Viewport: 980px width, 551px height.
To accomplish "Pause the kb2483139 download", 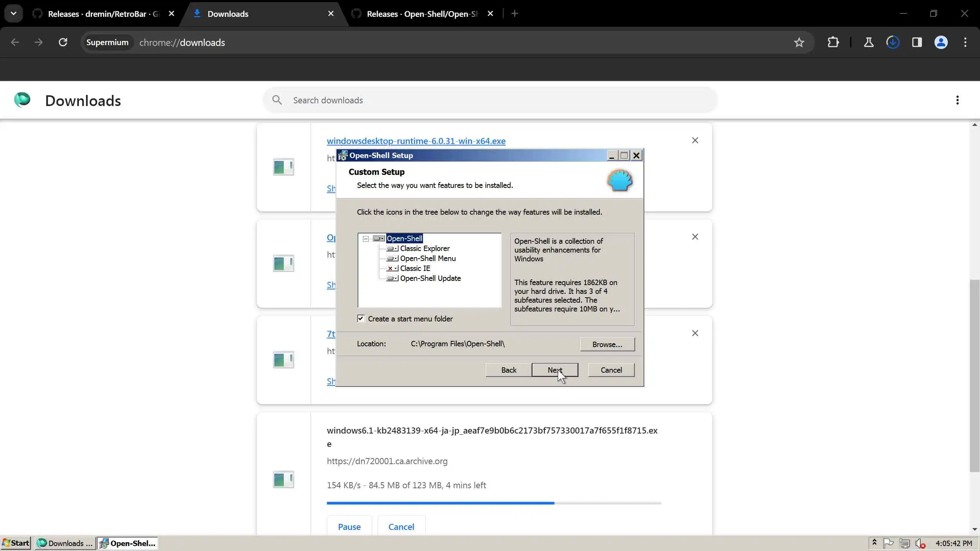I will pos(349,527).
